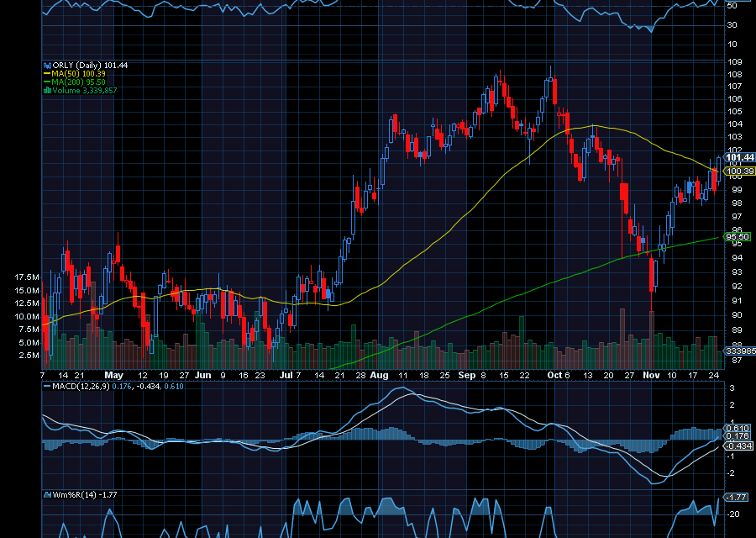756x538 pixels.
Task: Click the green 95.50 MA(200) value tag
Action: coord(738,236)
